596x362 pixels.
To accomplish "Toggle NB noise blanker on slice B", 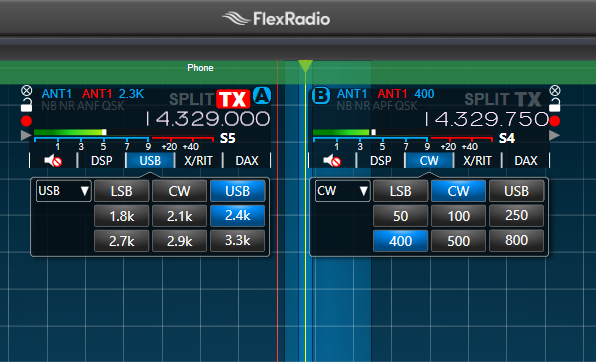I will tap(344, 105).
